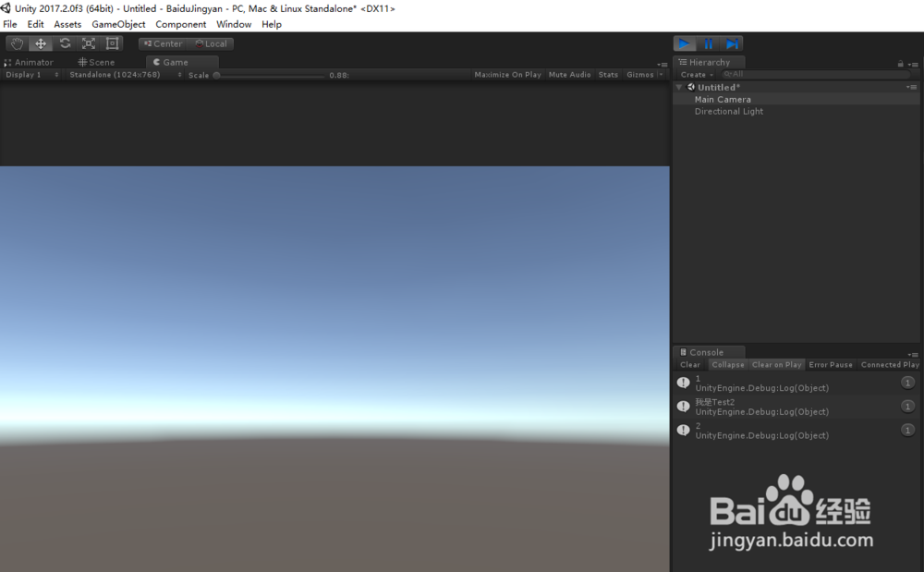Adjust the Game view Scale slider

pos(270,76)
